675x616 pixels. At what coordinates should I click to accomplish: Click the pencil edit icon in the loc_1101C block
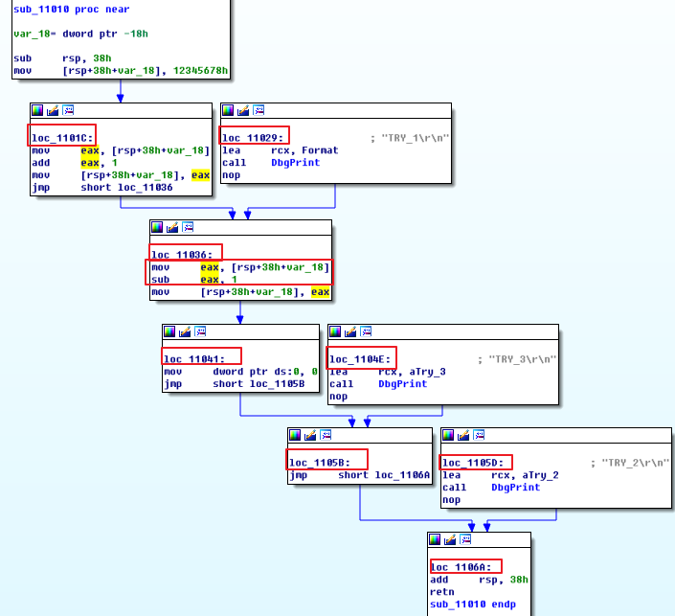click(53, 111)
